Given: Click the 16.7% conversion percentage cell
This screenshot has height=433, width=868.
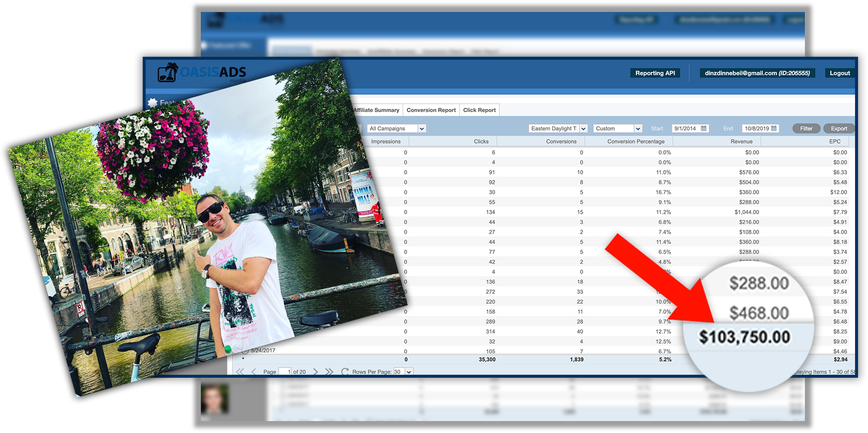Looking at the screenshot, I should tap(664, 192).
